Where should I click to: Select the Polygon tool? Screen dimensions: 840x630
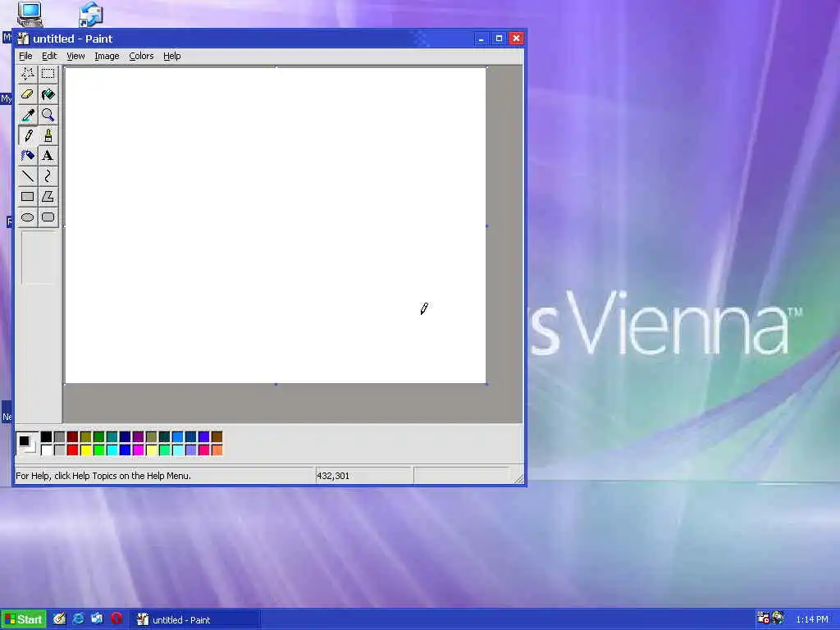click(x=48, y=197)
